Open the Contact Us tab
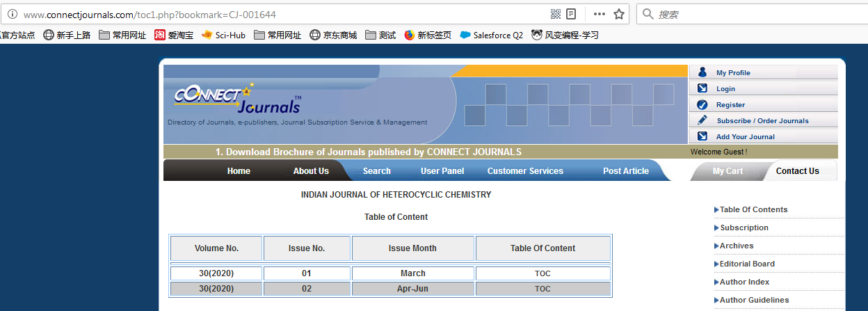Image resolution: width=868 pixels, height=311 pixels. point(798,171)
